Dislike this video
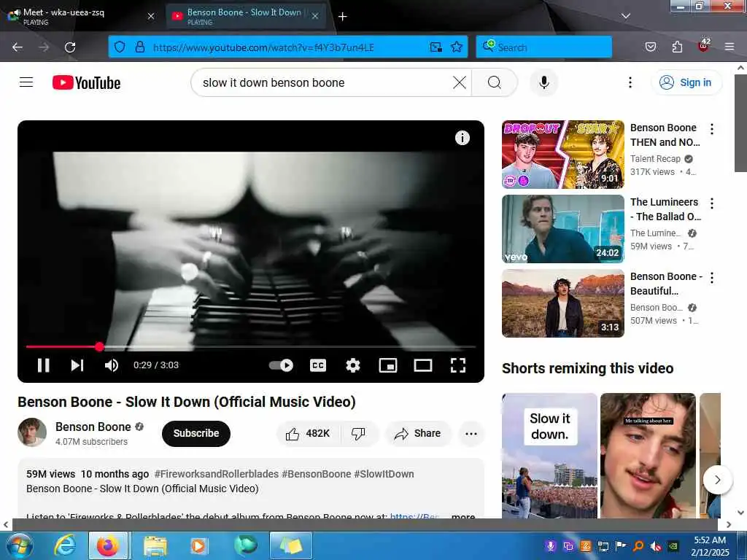The width and height of the screenshot is (747, 560). (358, 433)
